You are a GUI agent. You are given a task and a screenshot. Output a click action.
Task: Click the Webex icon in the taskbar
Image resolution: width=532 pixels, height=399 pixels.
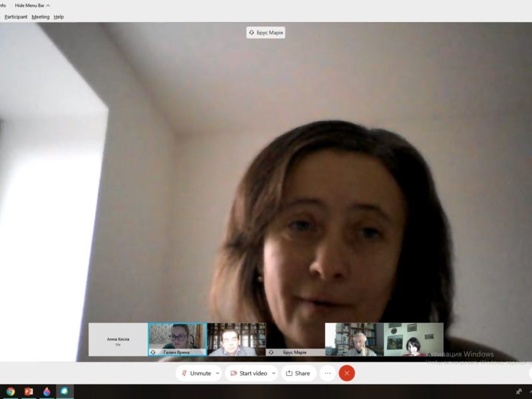click(x=65, y=392)
